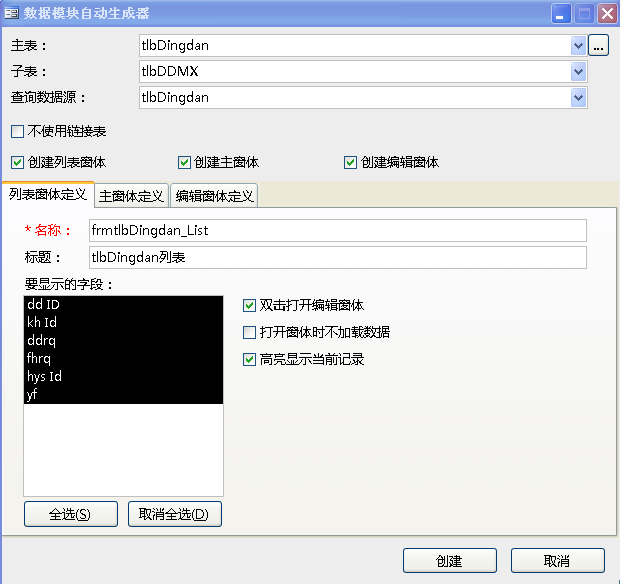
Task: Minimize the 数据模块自动生成器 window
Action: 561,14
